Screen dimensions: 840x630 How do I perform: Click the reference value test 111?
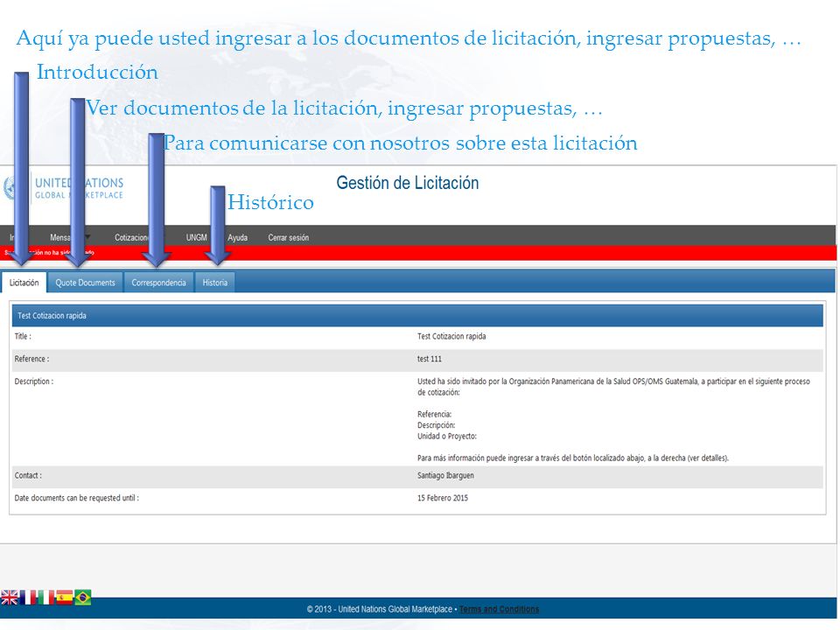430,359
